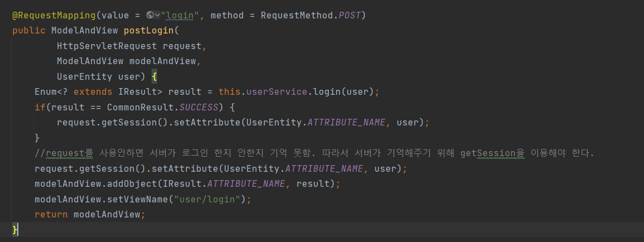Click the lowercase modelAndView parameter name in the signature
Screen dimensions: 644x242
coord(163,61)
